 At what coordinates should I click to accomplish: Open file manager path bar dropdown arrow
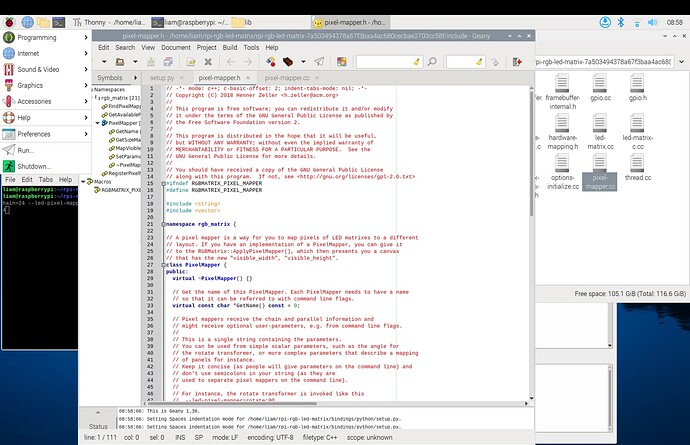[681, 62]
